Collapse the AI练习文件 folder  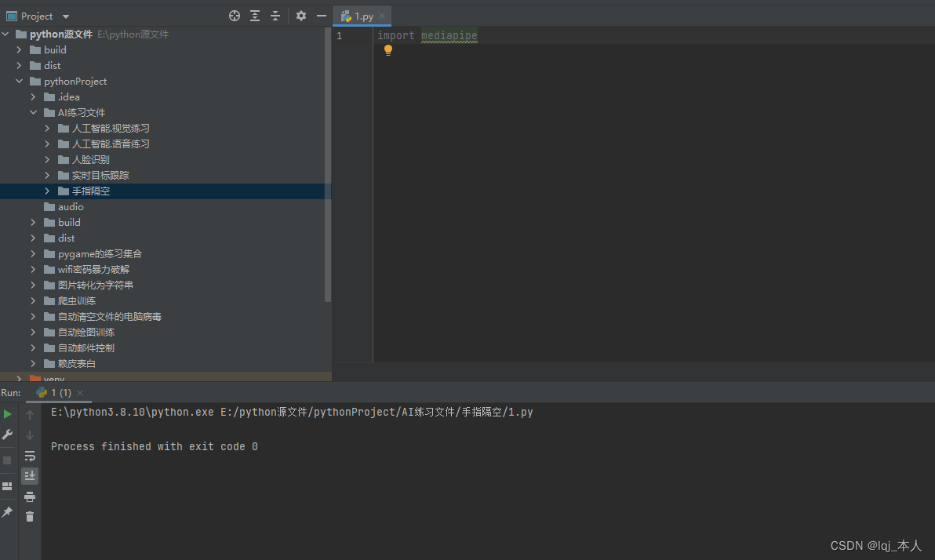(33, 112)
